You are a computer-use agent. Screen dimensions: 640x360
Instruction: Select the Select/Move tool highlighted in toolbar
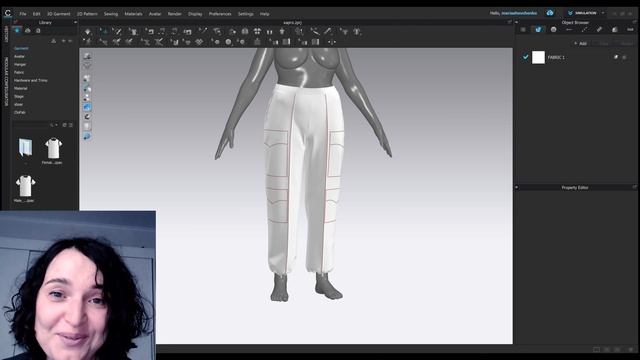pos(104,31)
